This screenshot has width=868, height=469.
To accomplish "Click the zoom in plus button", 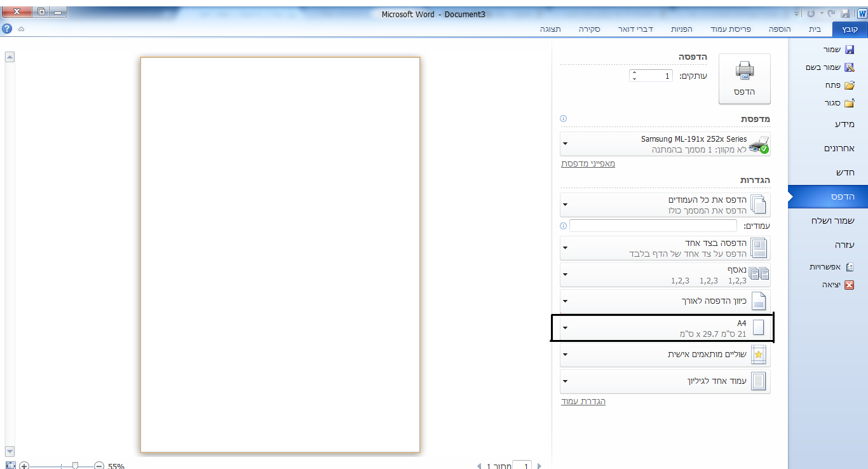I will point(24,466).
